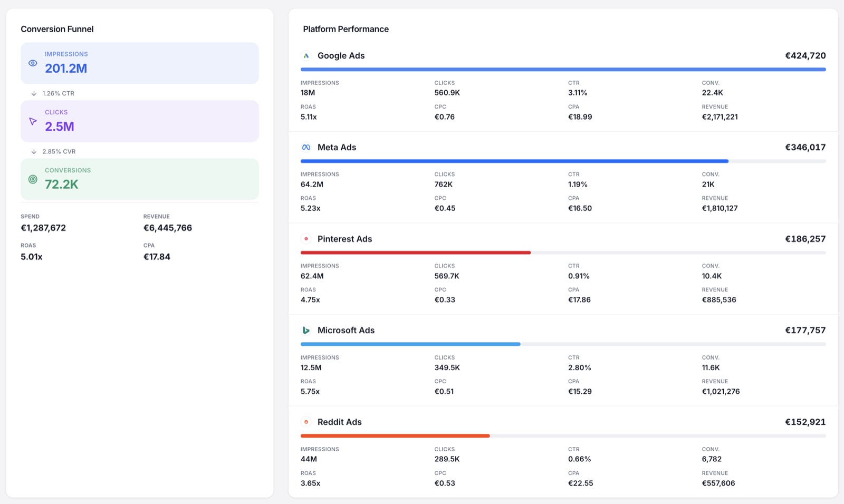Click Google Ads clicks 560.9K
The width and height of the screenshot is (844, 504).
point(447,92)
